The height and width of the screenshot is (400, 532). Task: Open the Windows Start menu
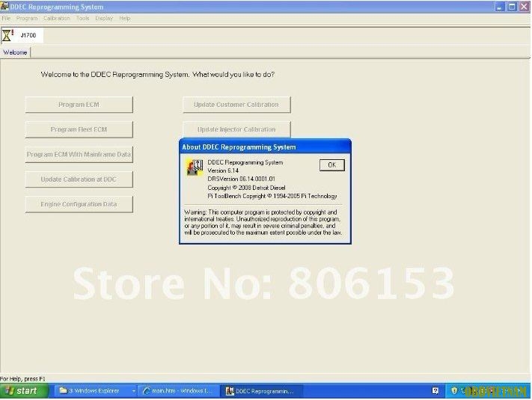tap(24, 391)
